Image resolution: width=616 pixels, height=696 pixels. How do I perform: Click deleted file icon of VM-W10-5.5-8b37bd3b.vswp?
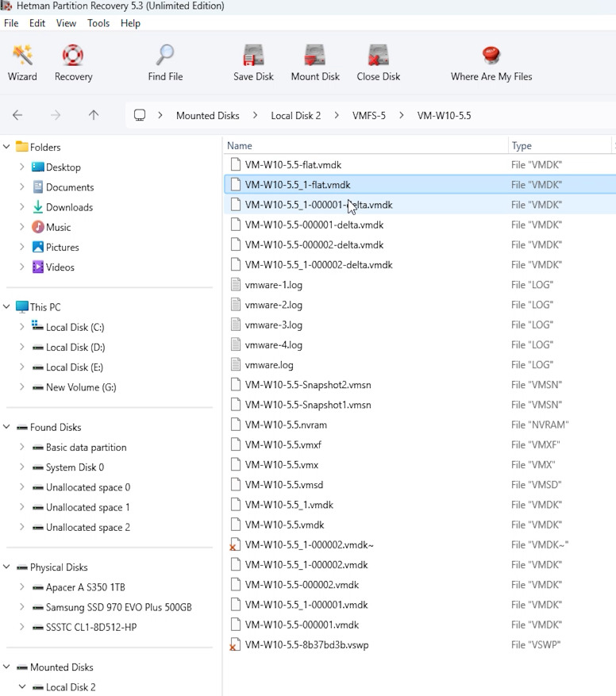tap(235, 644)
